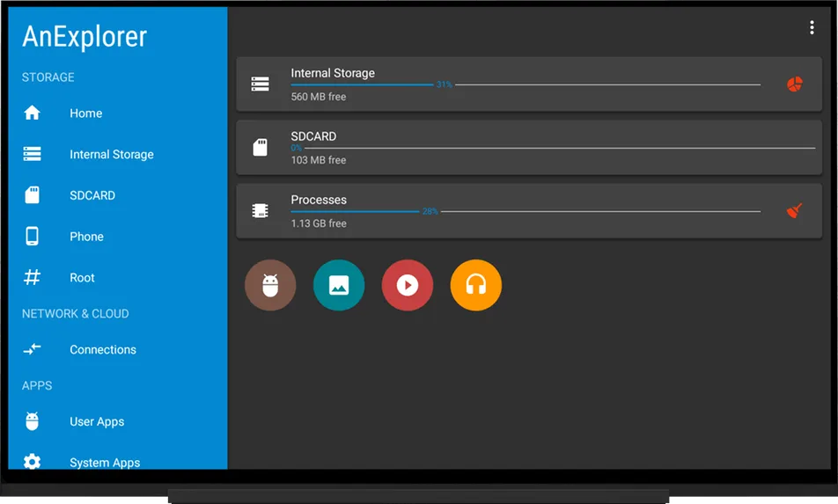Open the Processes card title

[x=319, y=200]
